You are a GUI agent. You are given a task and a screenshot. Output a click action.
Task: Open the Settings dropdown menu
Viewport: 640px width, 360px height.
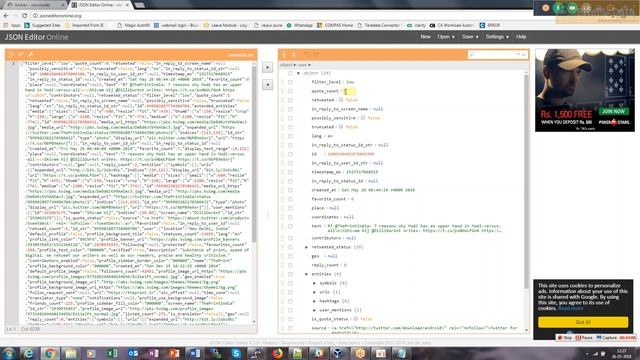pos(497,37)
